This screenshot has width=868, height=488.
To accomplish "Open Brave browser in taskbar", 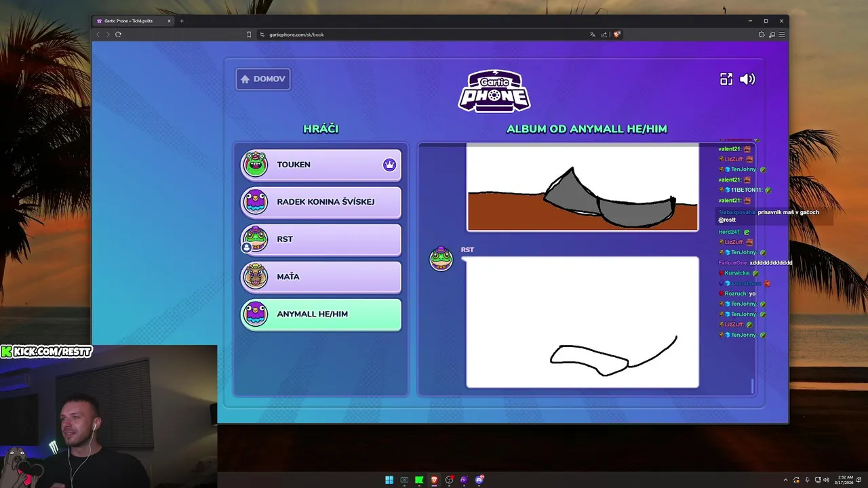I will (x=434, y=480).
